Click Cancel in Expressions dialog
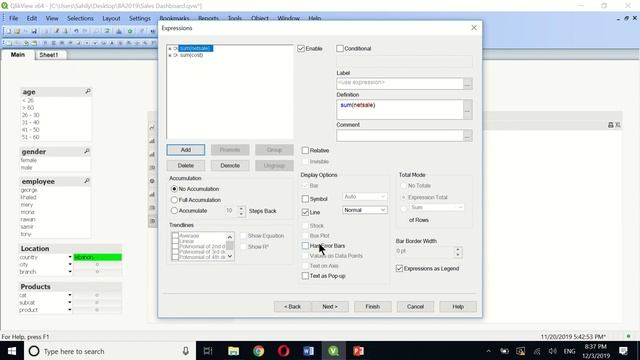This screenshot has height=360, width=640. (415, 307)
